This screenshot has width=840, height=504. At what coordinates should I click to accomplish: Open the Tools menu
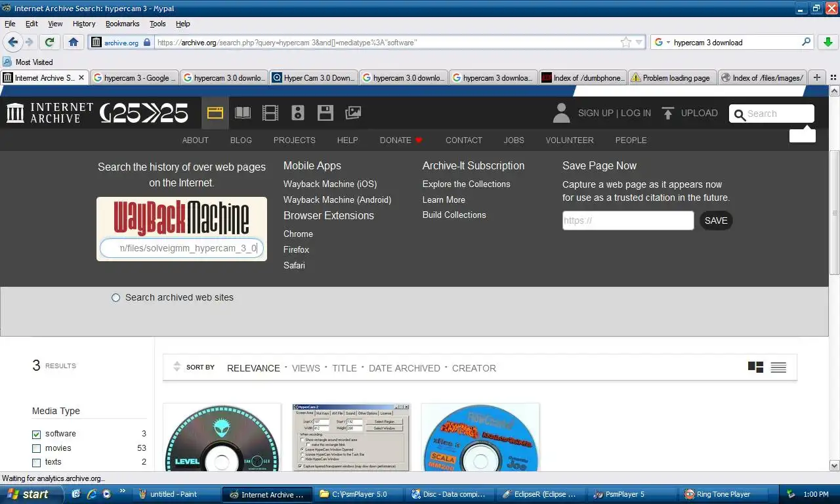coord(157,24)
